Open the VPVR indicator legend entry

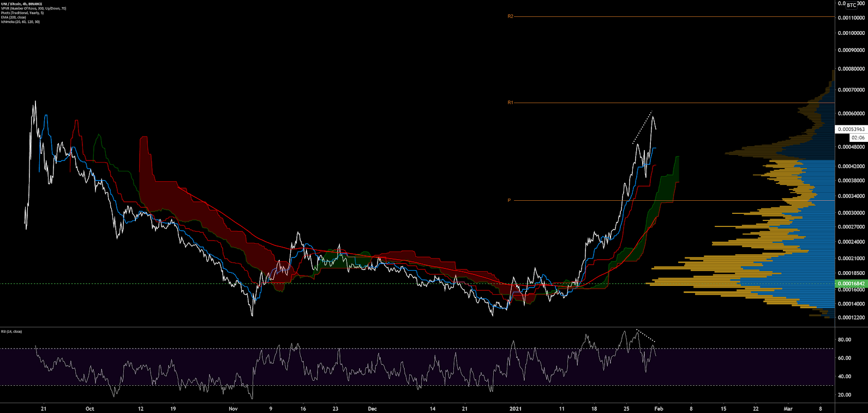33,9
